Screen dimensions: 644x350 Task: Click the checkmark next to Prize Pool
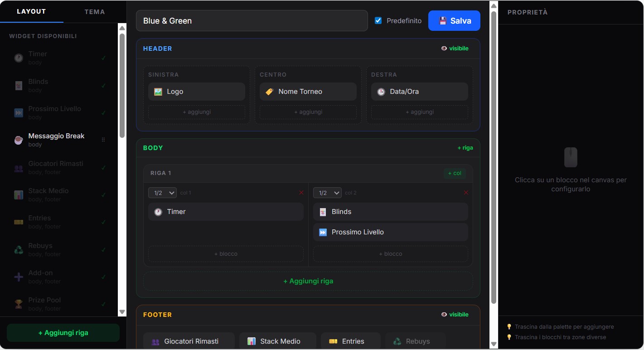[104, 304]
